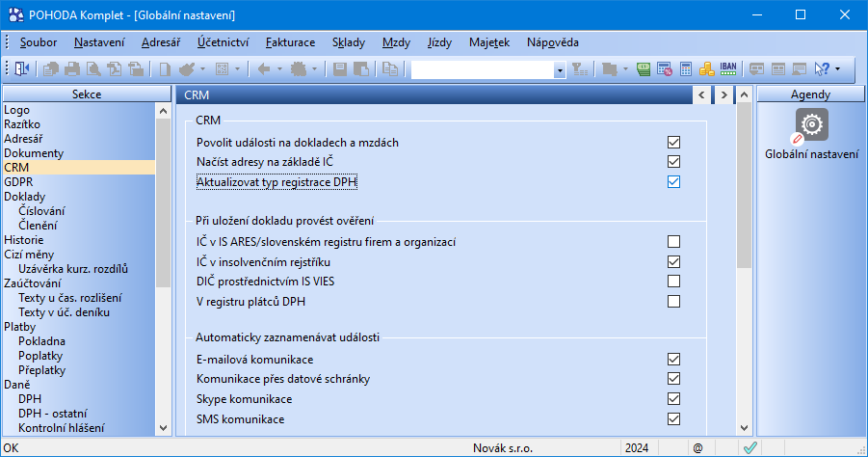Click the Agendy panel header
The image size is (868, 457).
pyautogui.click(x=810, y=94)
